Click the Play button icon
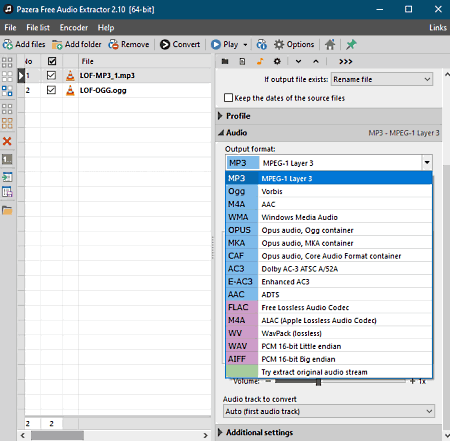 [x=216, y=44]
